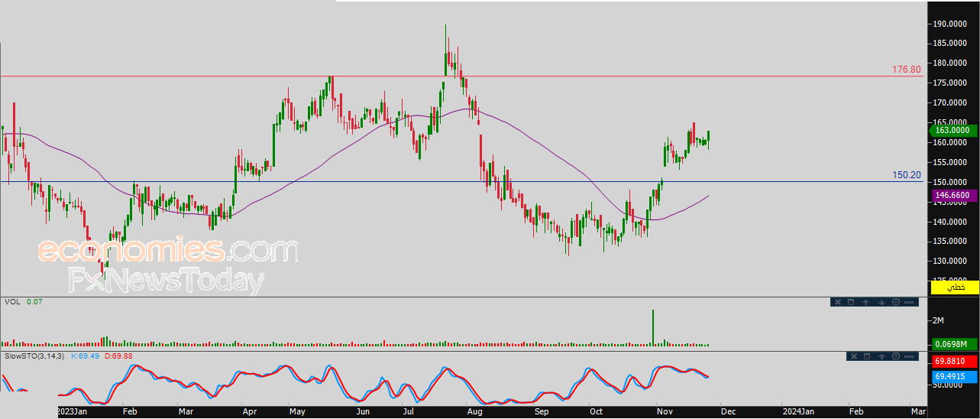Click the green 163.0000 current price tag

tap(952, 130)
